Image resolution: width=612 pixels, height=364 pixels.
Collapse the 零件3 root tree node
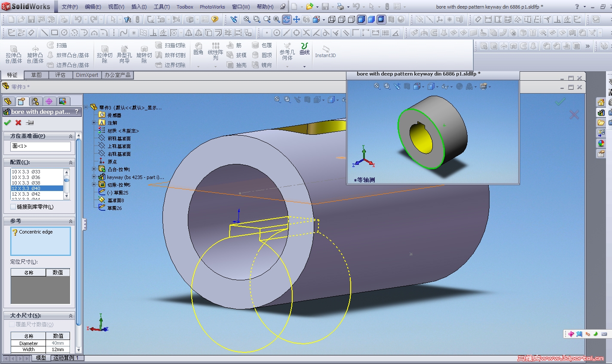86,107
